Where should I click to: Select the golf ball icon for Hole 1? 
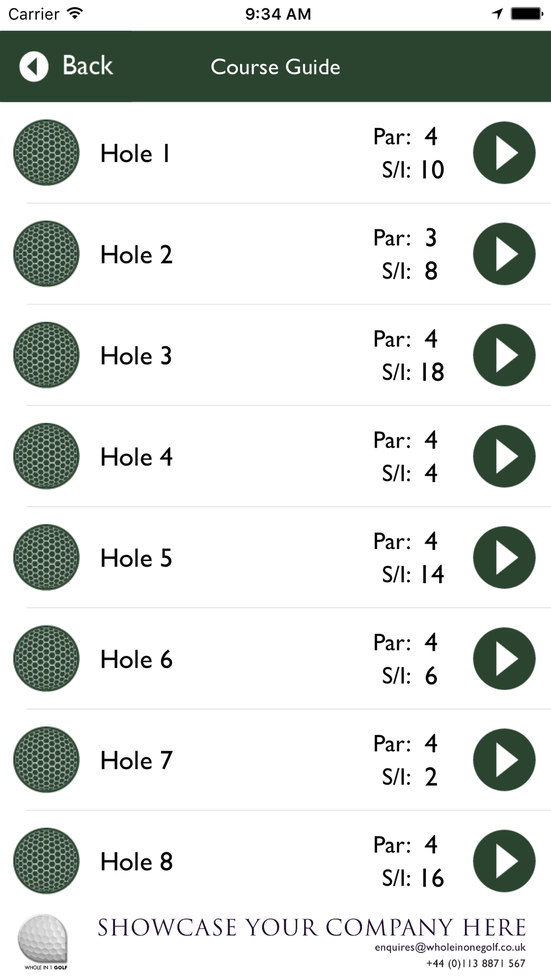(46, 153)
